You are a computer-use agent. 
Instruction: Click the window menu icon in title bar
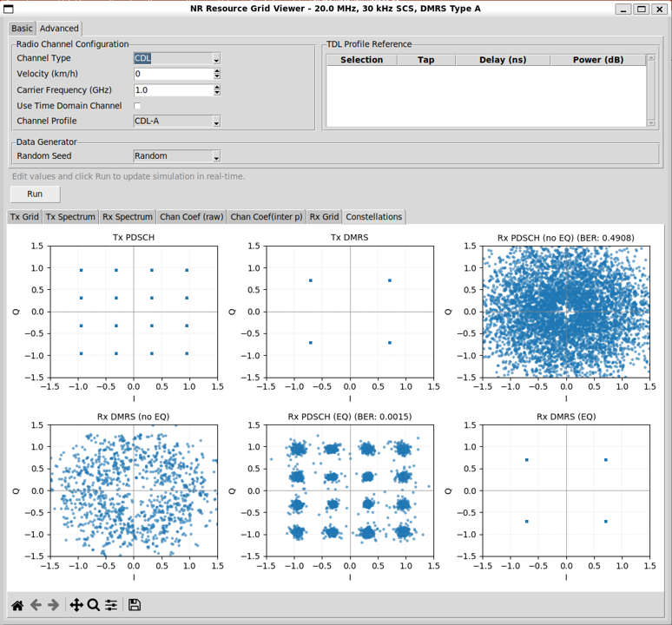(9, 9)
